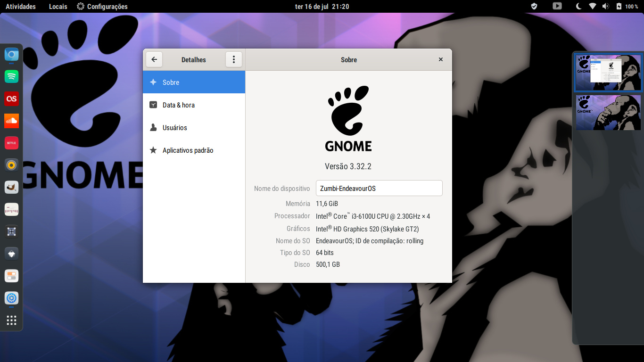Screen dimensions: 644x362
Task: Open the clock and calendar menu
Action: pos(322,7)
